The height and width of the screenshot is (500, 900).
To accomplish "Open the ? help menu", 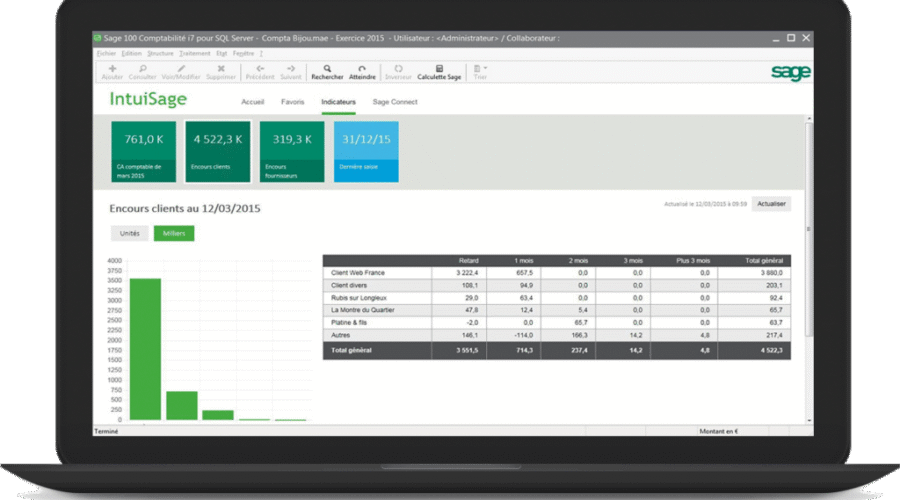I will (x=261, y=53).
